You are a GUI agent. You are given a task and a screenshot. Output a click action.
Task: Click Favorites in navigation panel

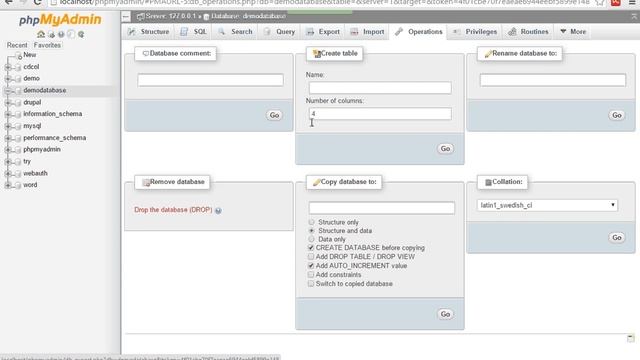47,45
